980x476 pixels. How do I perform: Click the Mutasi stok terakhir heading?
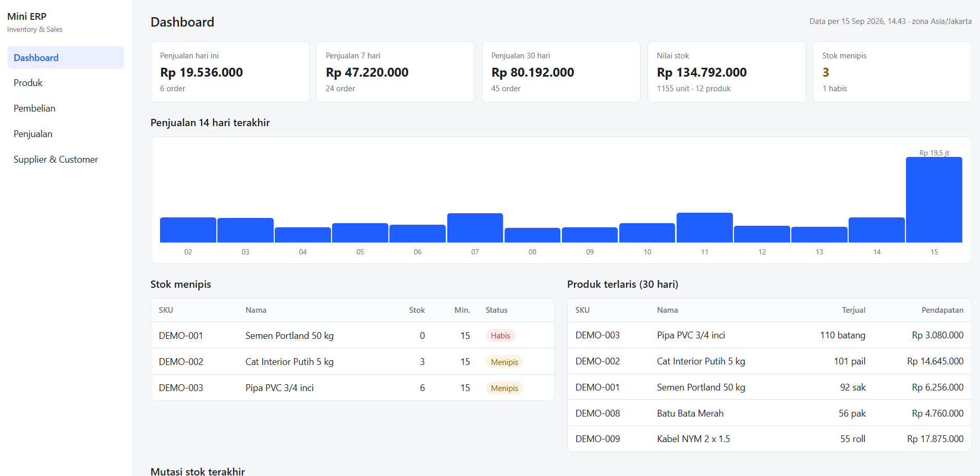[x=198, y=471]
